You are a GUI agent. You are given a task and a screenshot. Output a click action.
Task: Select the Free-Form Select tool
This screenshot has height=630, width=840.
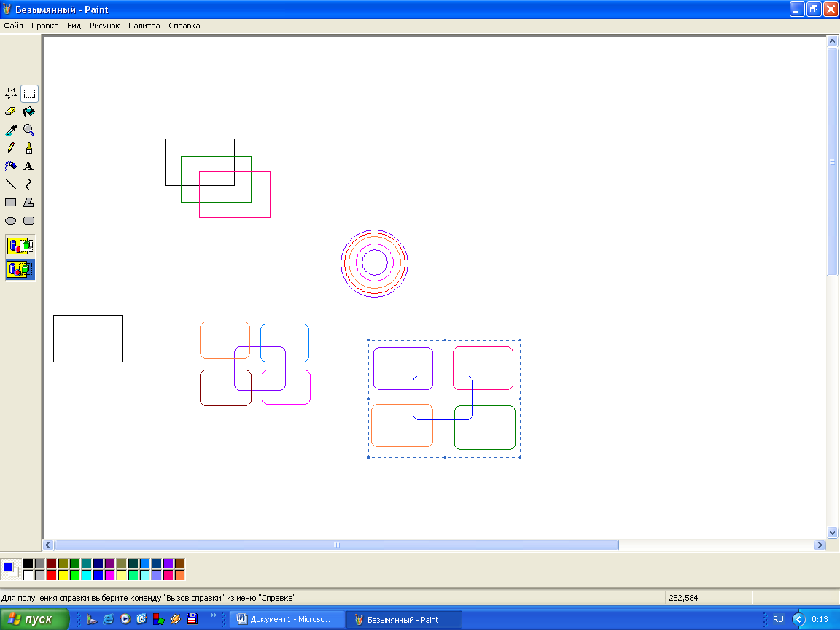(x=11, y=93)
